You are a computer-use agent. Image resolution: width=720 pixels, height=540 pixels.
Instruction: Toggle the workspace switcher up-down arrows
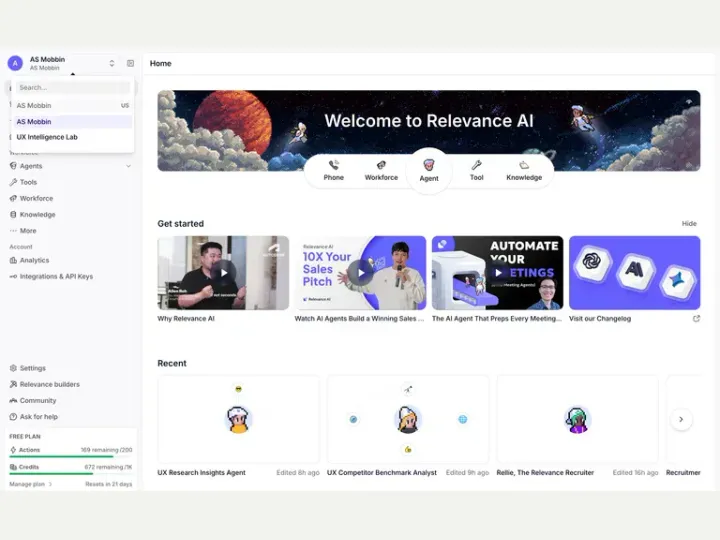112,63
